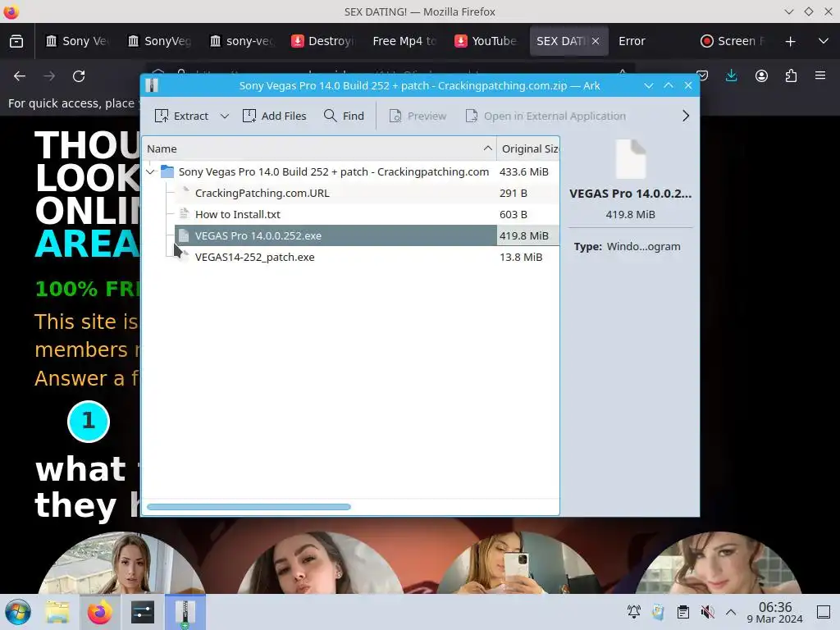Click the Ark window title icon
Screen dimensions: 840x630
coord(152,85)
